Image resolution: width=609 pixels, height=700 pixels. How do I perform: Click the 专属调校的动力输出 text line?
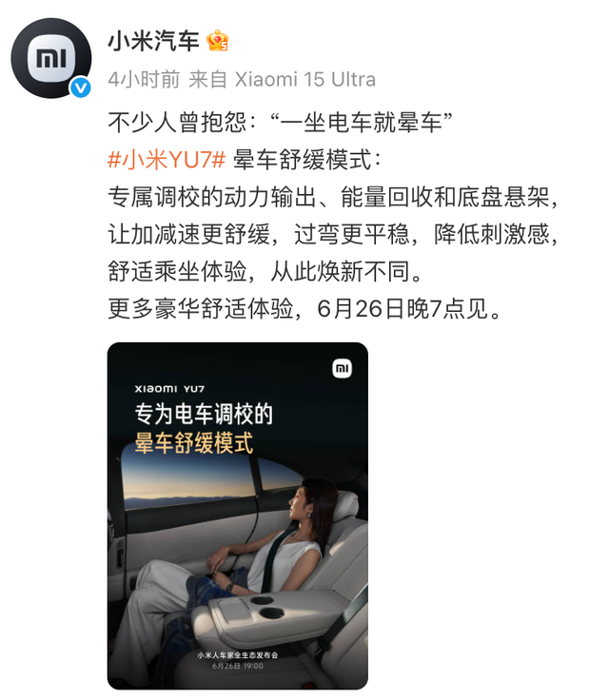(333, 197)
